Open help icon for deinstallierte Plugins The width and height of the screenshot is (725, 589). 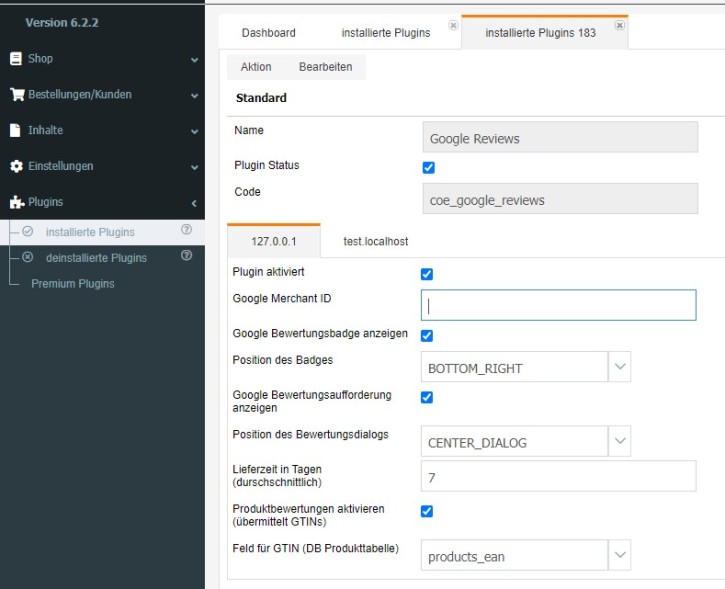coord(186,255)
